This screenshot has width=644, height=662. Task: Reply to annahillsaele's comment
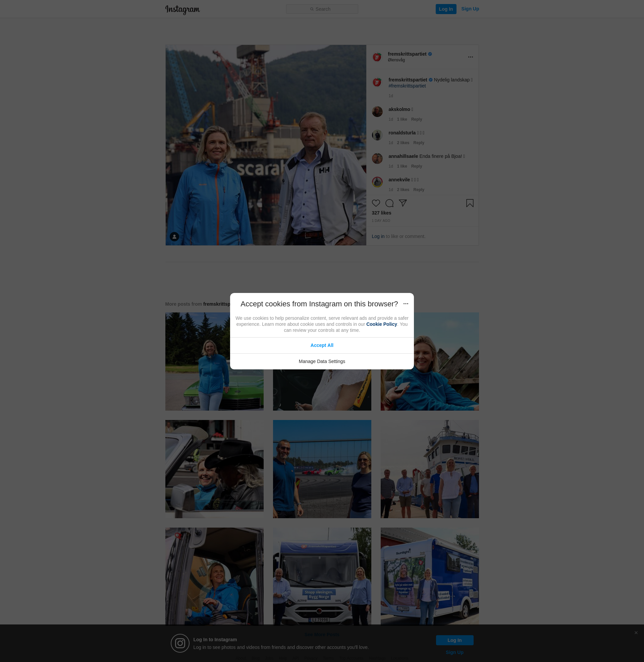(x=416, y=166)
